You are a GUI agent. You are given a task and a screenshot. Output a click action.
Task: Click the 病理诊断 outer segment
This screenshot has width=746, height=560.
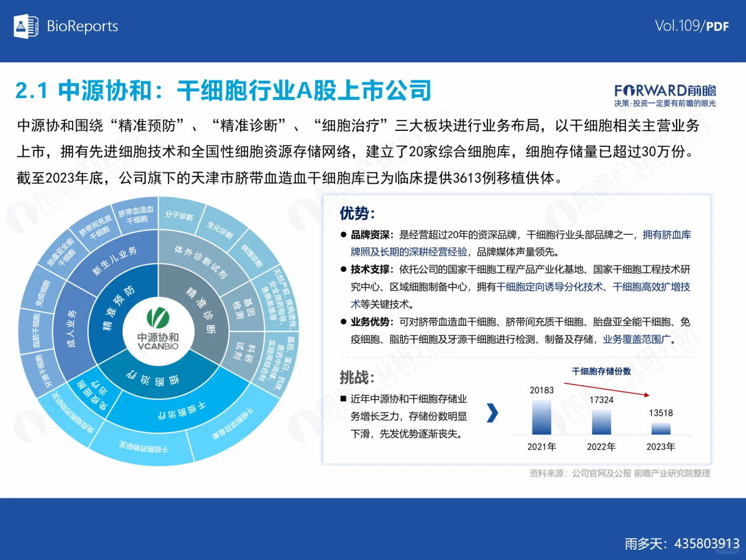tap(253, 256)
